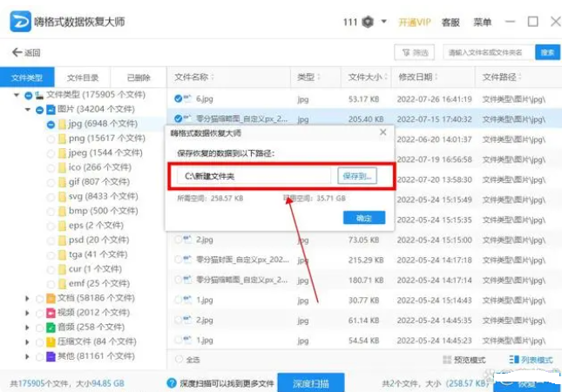Expand the 视频 tree node
Image resolution: width=562 pixels, height=392 pixels.
27,313
